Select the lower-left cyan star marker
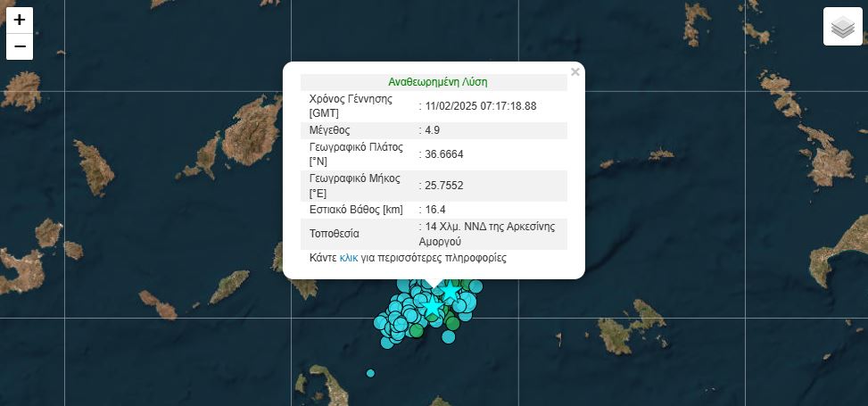The image size is (868, 406). (433, 307)
